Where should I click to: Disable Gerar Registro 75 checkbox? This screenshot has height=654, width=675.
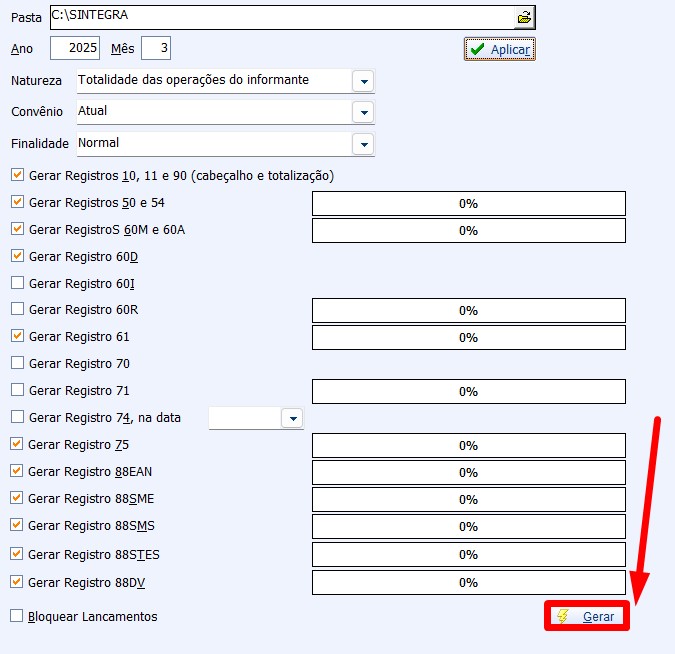click(17, 444)
